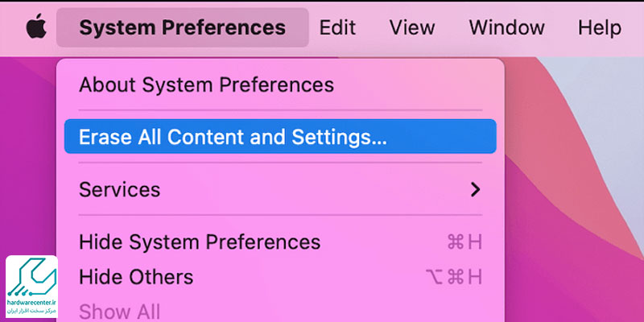Open the Window menu
644x322 pixels.
(507, 27)
